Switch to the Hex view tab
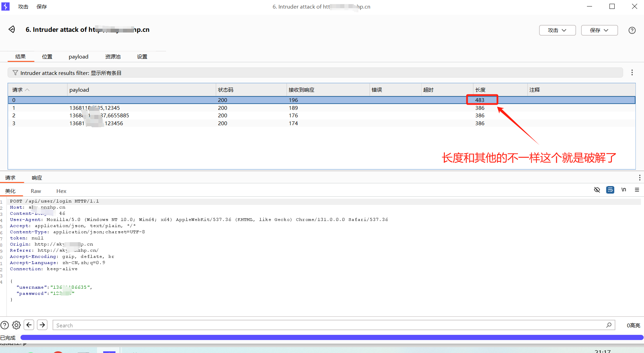The image size is (644, 353). pos(61,191)
